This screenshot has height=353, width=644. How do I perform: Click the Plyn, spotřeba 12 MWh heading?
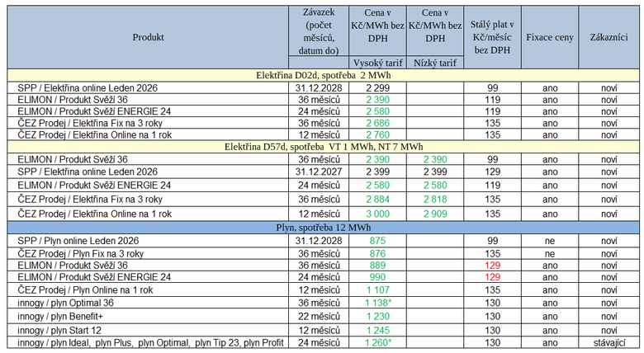323,228
